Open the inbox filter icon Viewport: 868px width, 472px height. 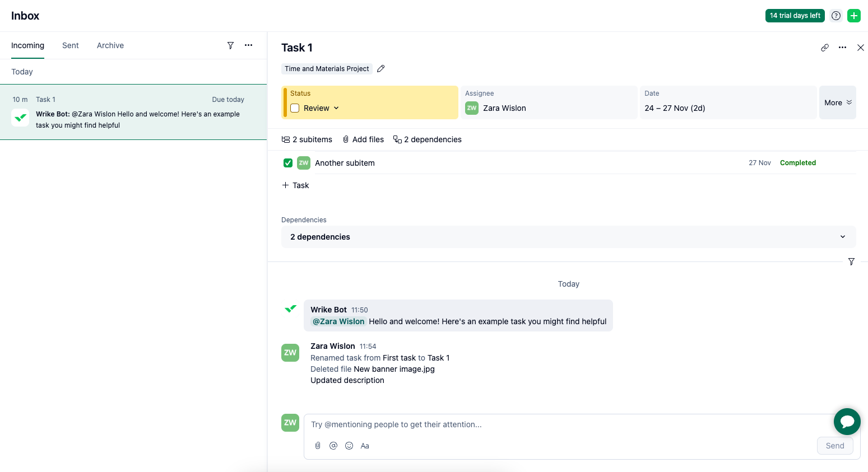point(230,45)
